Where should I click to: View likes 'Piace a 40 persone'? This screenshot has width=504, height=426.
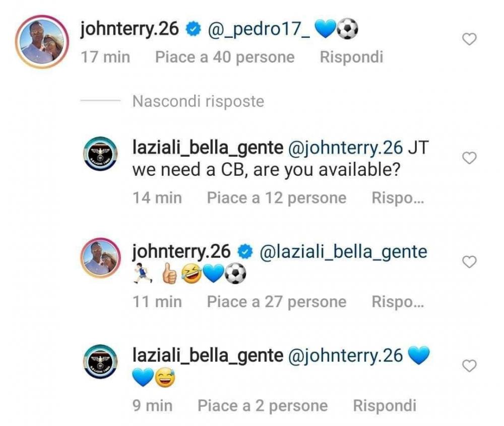point(225,57)
